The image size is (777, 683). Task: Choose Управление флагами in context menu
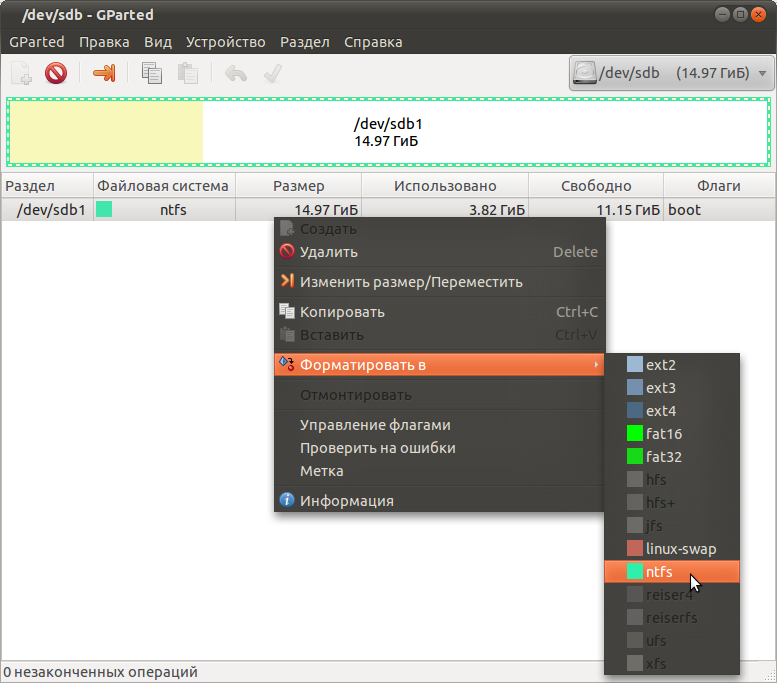point(439,425)
